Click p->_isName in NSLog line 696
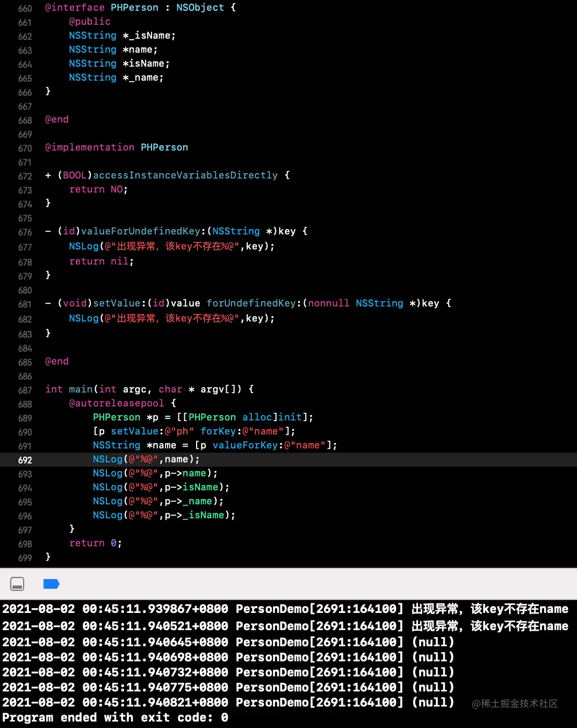The width and height of the screenshot is (577, 728). [x=194, y=515]
